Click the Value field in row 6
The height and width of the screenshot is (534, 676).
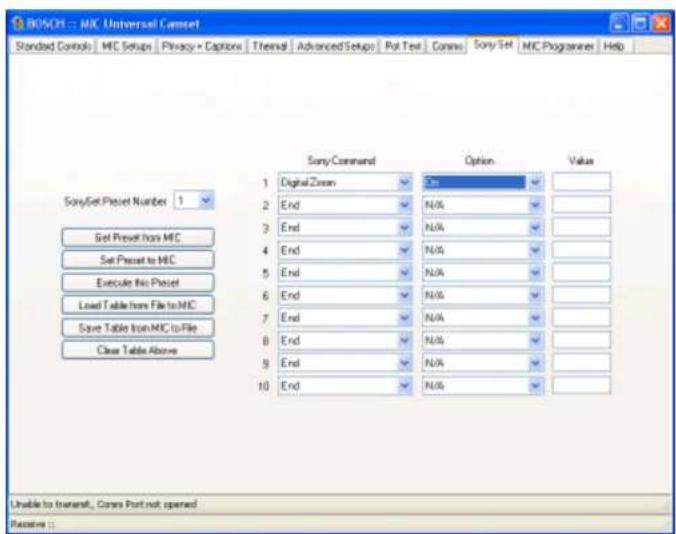(x=582, y=295)
